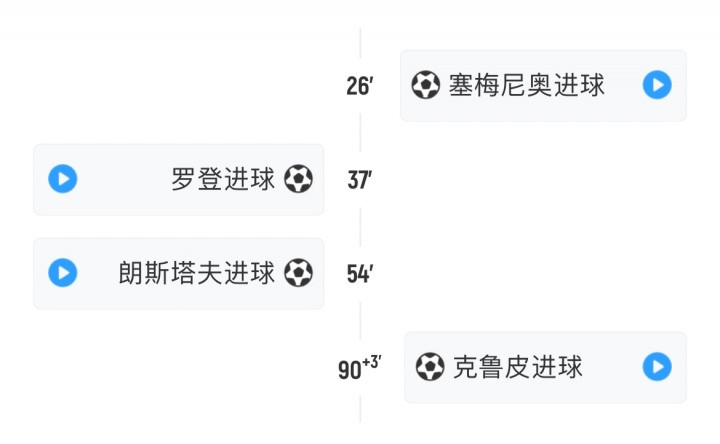Open the 塞梅尼奥进球 text link

(x=526, y=86)
